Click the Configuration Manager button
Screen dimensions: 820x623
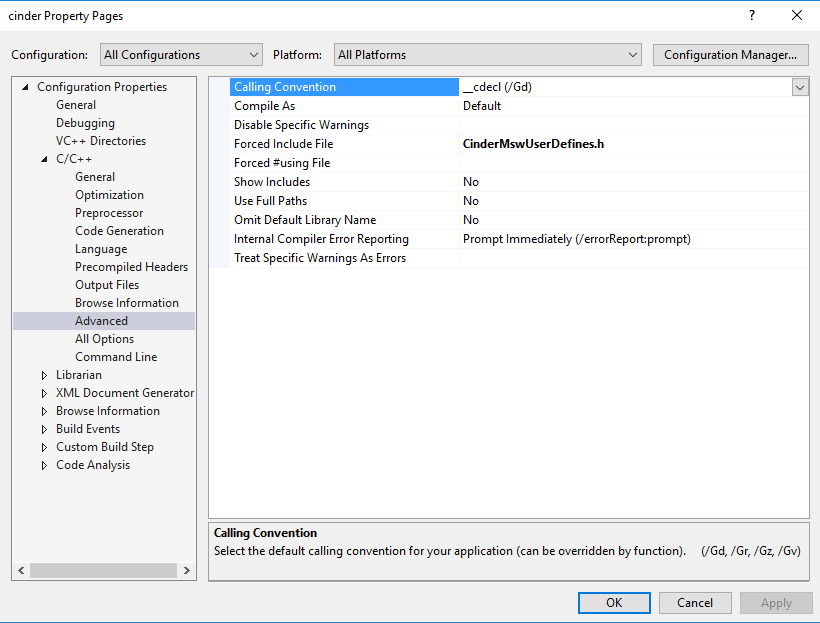[730, 55]
